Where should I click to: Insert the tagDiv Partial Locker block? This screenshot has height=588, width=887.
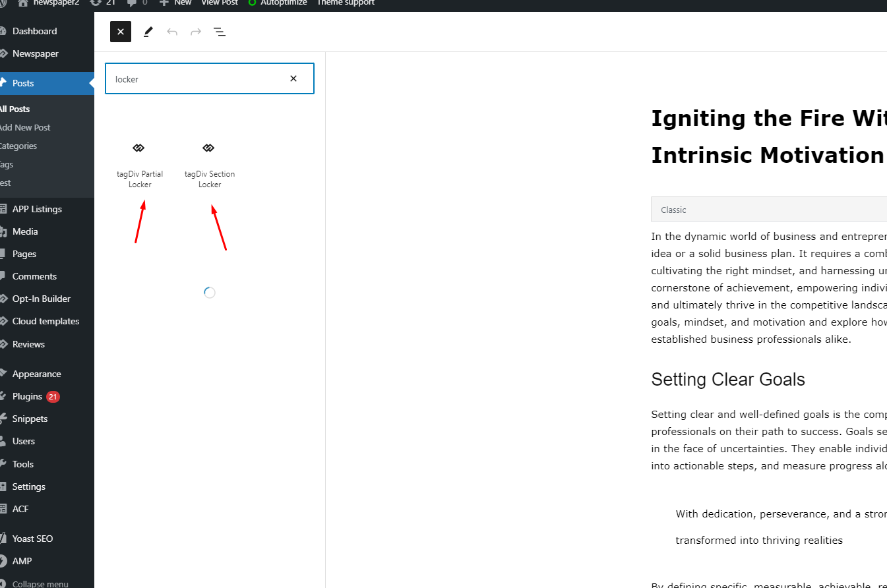click(140, 165)
